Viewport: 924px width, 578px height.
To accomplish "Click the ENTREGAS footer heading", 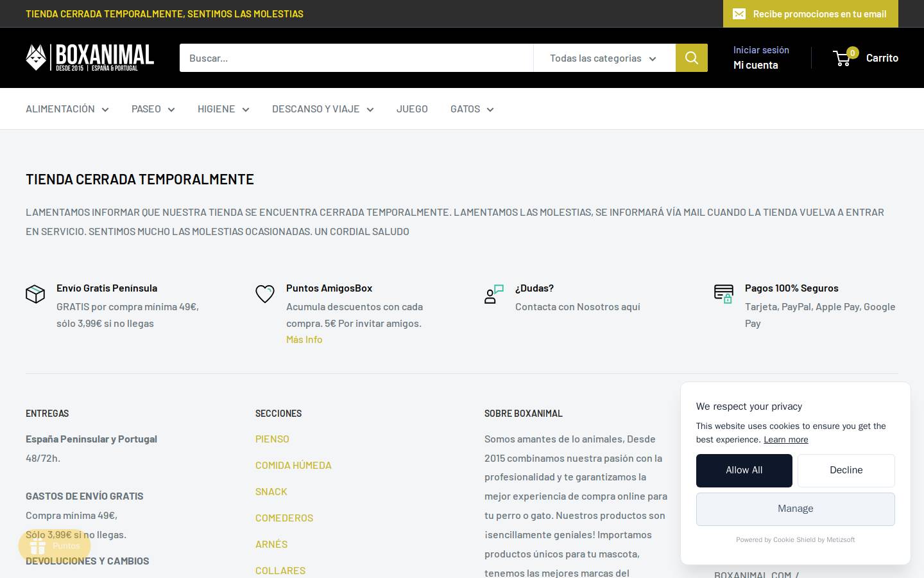I will point(47,414).
